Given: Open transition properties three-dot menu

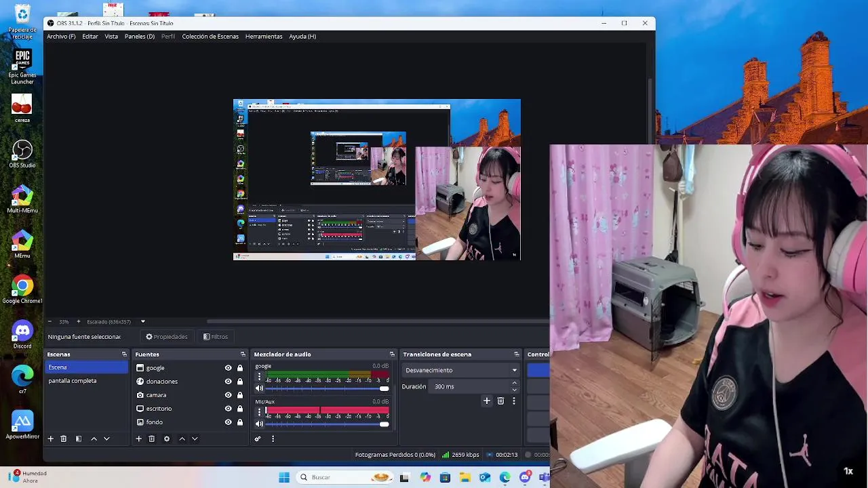Looking at the screenshot, I should click(x=514, y=401).
